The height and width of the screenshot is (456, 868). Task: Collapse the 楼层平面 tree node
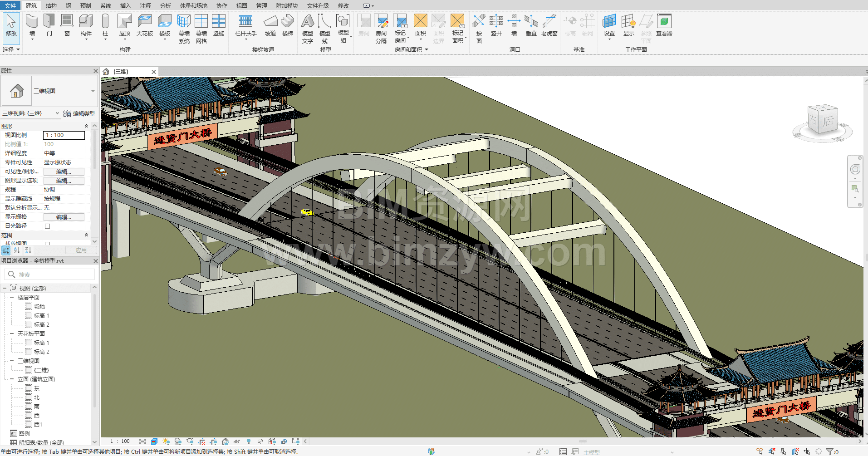(12, 297)
